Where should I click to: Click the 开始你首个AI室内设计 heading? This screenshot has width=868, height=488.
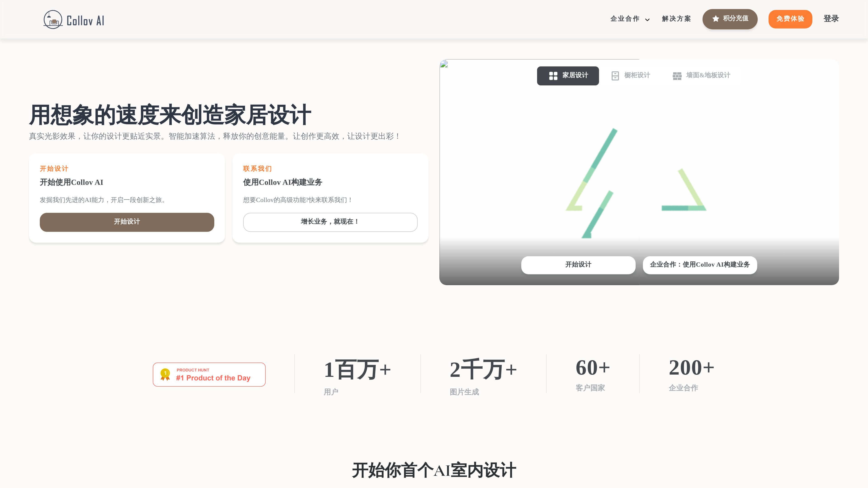(x=434, y=470)
